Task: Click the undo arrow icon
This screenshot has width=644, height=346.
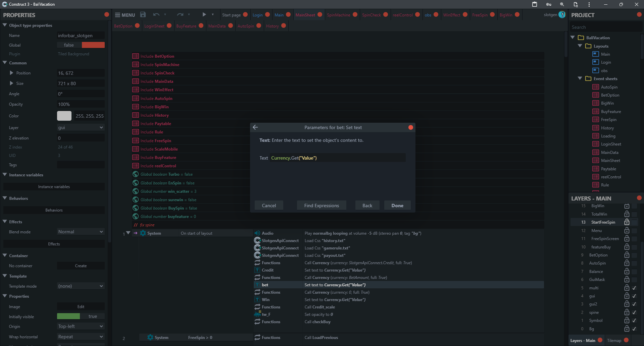Action: [x=156, y=15]
